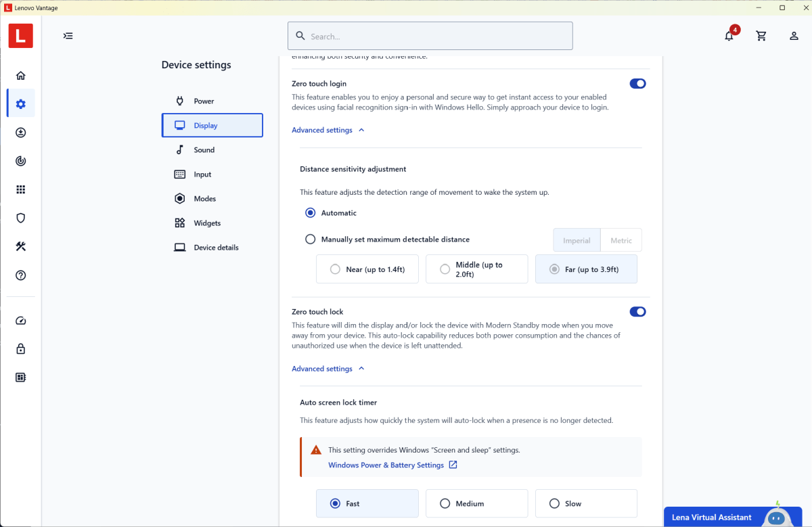Click the external link icon beside Windows Power settings
Image resolution: width=812 pixels, height=527 pixels.
453,465
